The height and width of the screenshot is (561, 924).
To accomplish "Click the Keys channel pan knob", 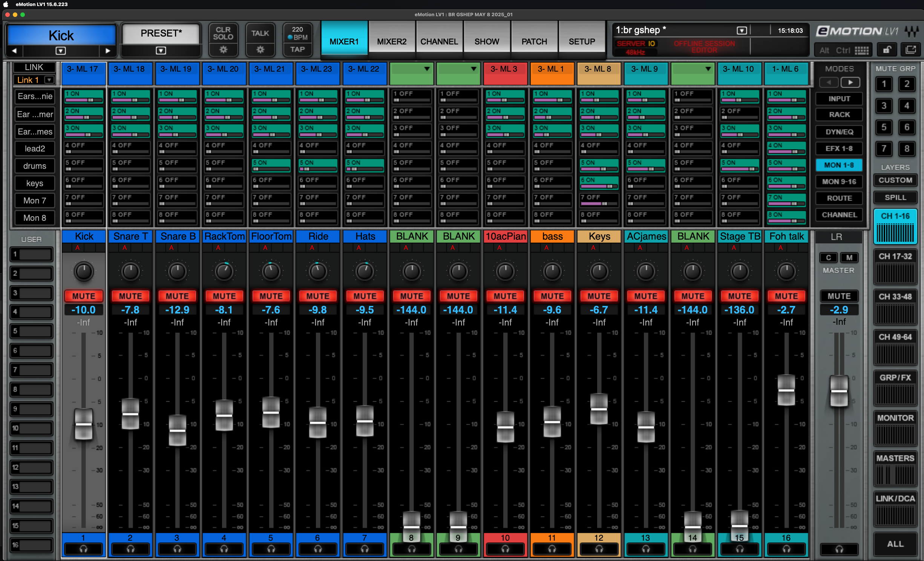I will click(599, 271).
